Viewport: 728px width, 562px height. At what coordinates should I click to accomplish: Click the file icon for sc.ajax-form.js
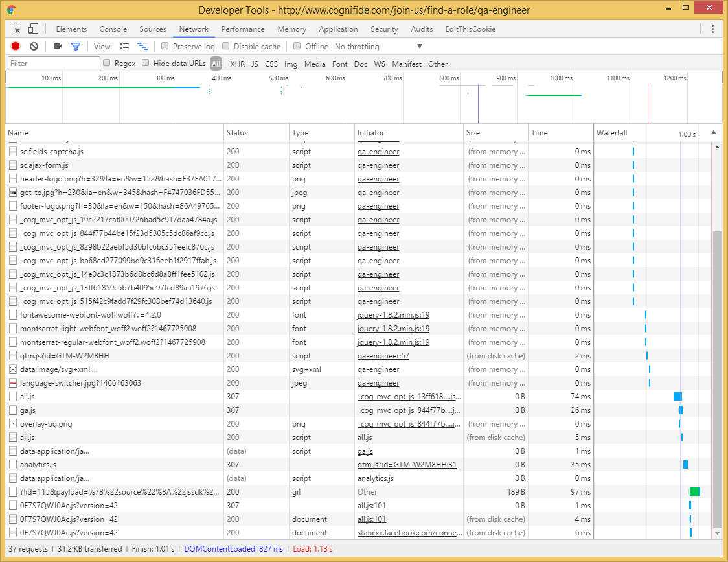(13, 165)
